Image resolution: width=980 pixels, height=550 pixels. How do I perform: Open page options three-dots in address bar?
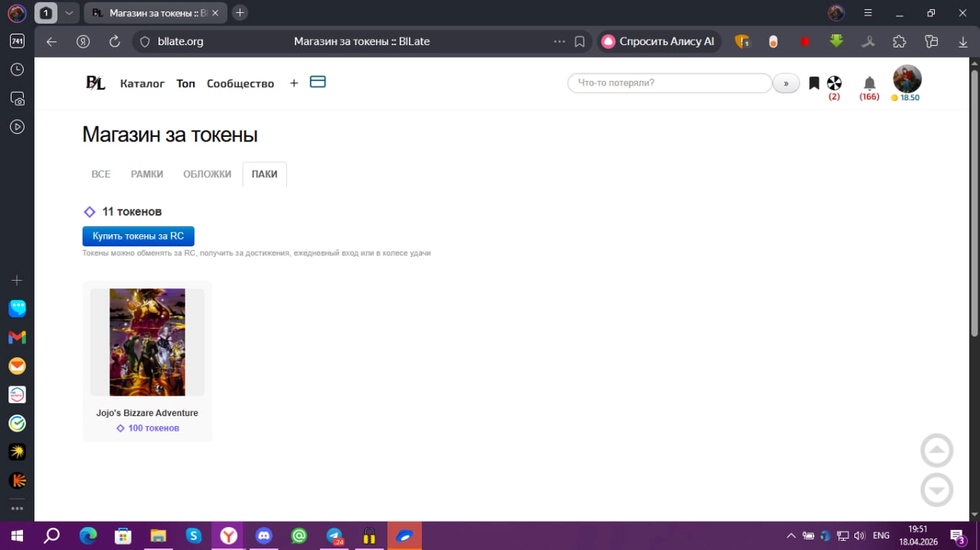560,41
